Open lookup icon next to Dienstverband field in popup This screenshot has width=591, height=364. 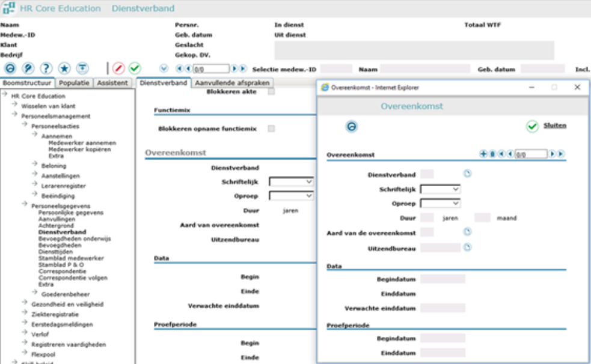(x=467, y=174)
